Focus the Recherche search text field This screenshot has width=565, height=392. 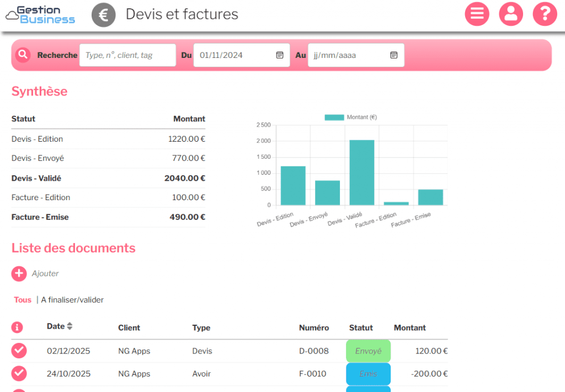click(x=127, y=55)
